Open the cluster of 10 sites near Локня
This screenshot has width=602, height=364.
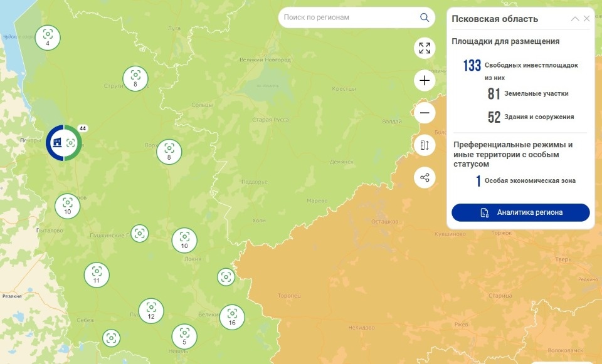point(184,240)
